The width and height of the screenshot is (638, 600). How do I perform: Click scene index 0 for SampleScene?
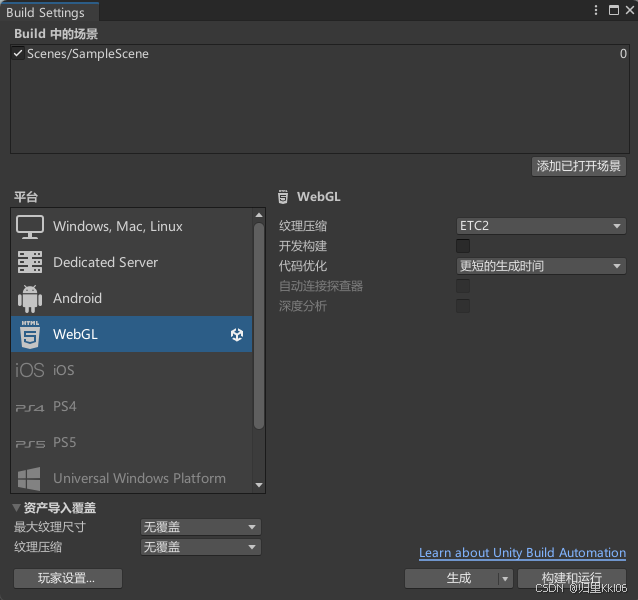[x=623, y=54]
